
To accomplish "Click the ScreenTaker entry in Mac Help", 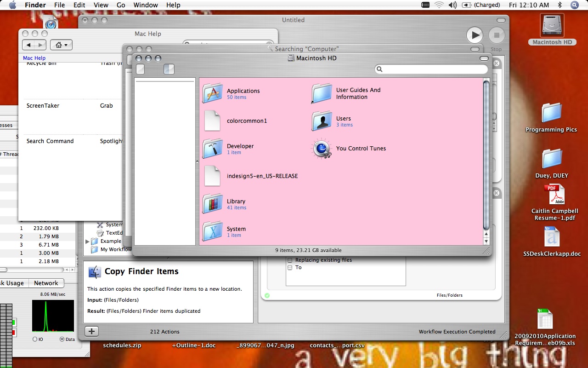I will click(x=43, y=106).
